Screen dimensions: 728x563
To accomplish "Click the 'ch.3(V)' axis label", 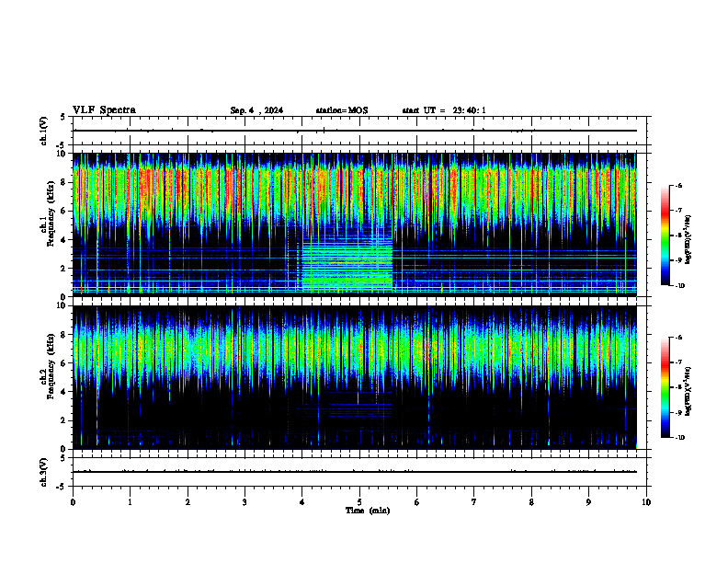I will [x=44, y=472].
